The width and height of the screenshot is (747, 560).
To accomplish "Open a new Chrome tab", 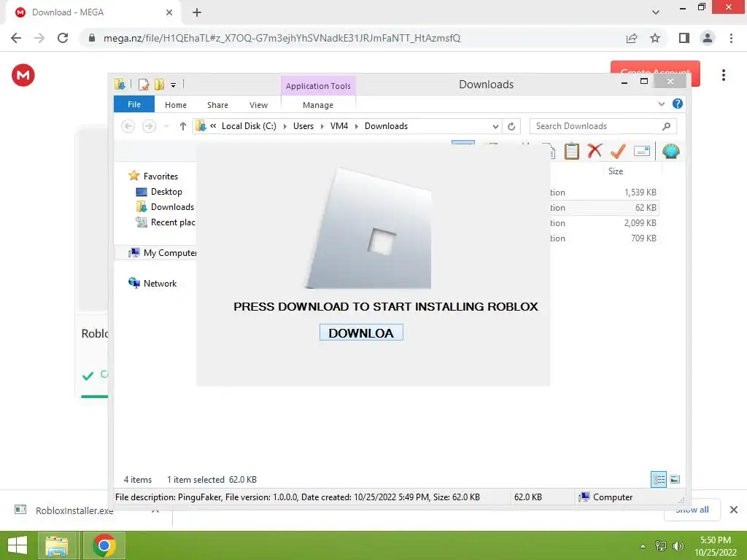I will (197, 12).
